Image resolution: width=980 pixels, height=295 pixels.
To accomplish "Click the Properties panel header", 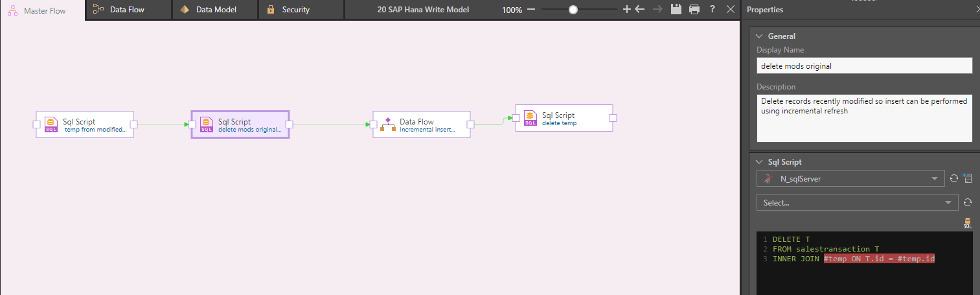I will pos(765,10).
